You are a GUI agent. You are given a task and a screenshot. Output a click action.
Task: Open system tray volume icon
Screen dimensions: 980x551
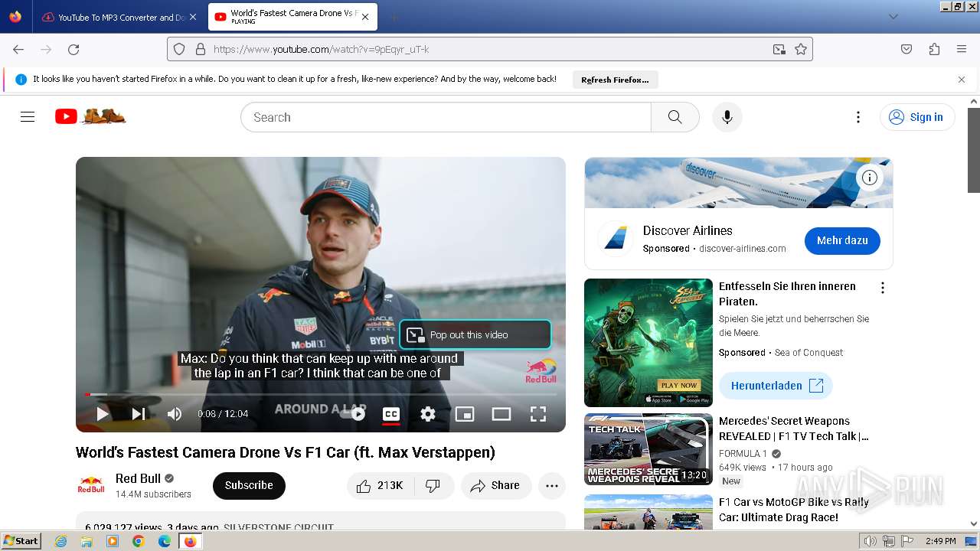871,541
